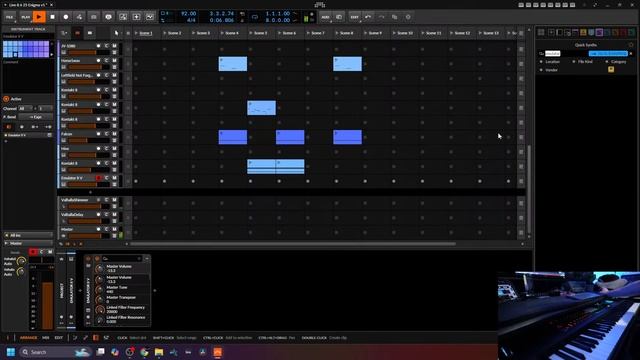Click the Master Tune knob
Viewport: 640px width, 360px height.
(100, 289)
